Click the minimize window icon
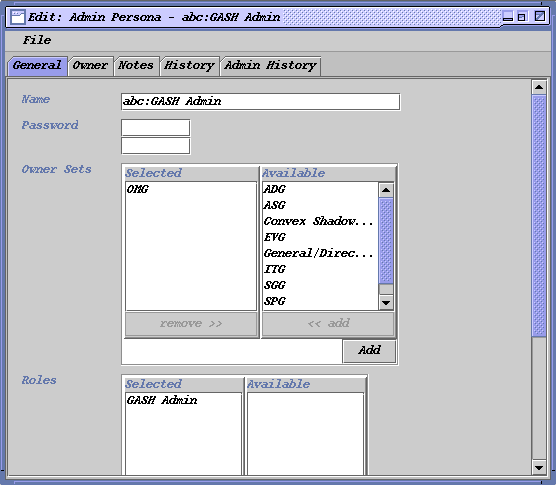 [x=508, y=17]
